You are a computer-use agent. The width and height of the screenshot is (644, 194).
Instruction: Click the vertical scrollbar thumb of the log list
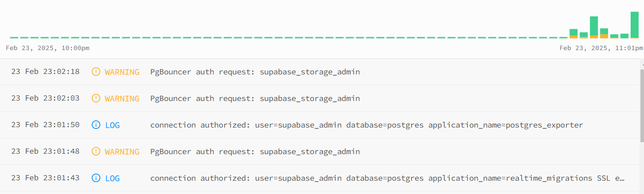click(642, 105)
